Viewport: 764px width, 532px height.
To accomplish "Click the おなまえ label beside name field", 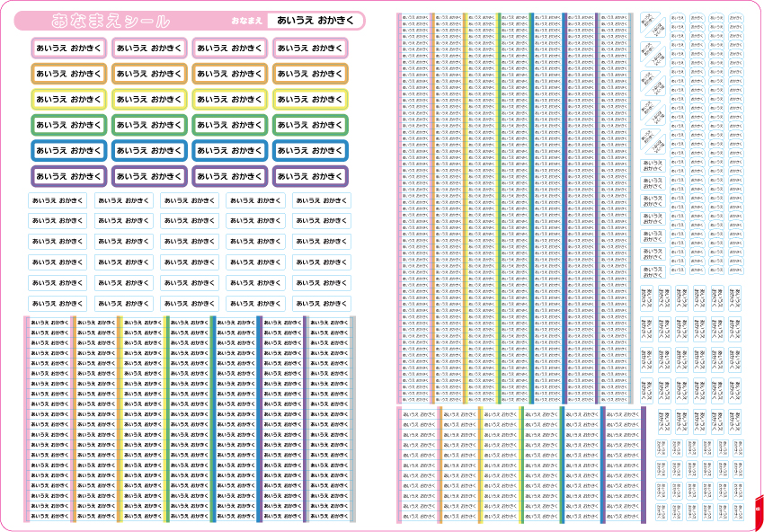I will [247, 21].
